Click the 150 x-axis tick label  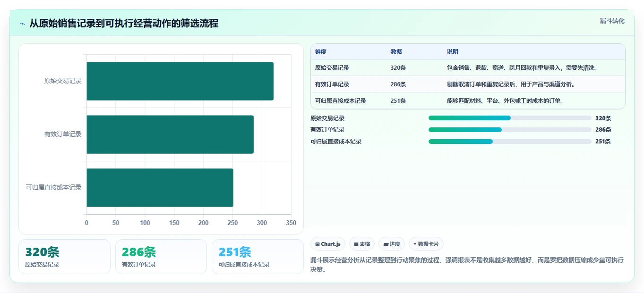coord(174,223)
